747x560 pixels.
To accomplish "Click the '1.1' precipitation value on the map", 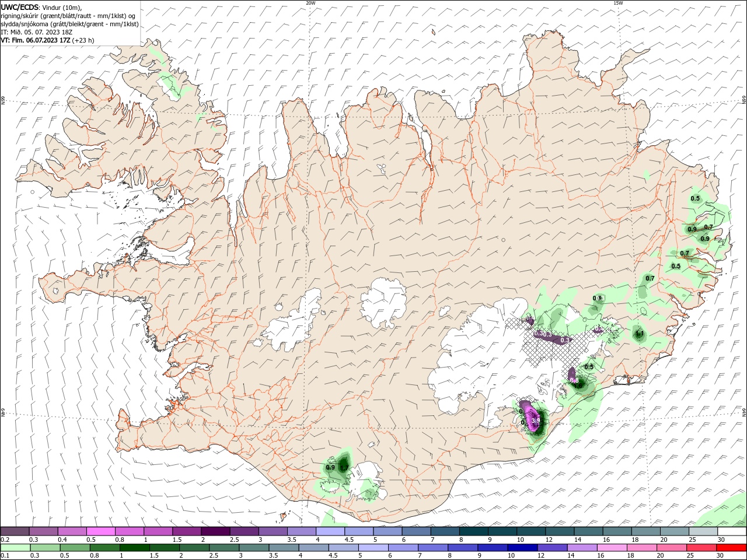I will pos(639,334).
